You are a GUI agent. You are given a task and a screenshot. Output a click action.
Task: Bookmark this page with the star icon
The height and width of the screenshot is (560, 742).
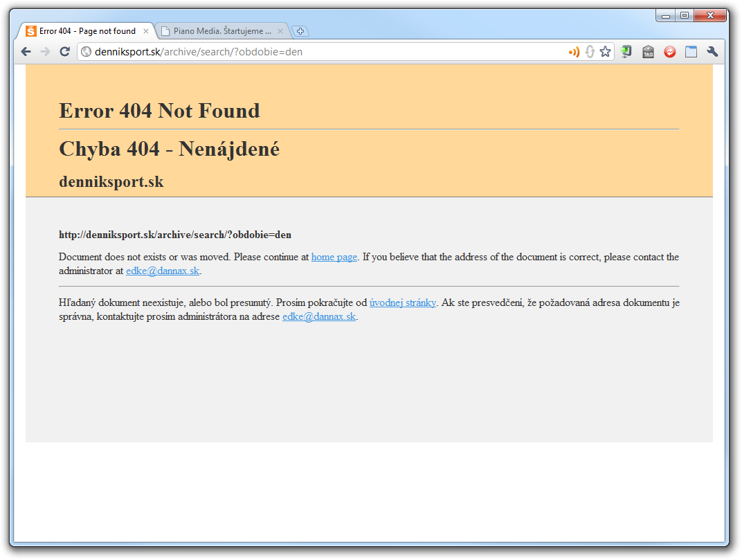605,52
